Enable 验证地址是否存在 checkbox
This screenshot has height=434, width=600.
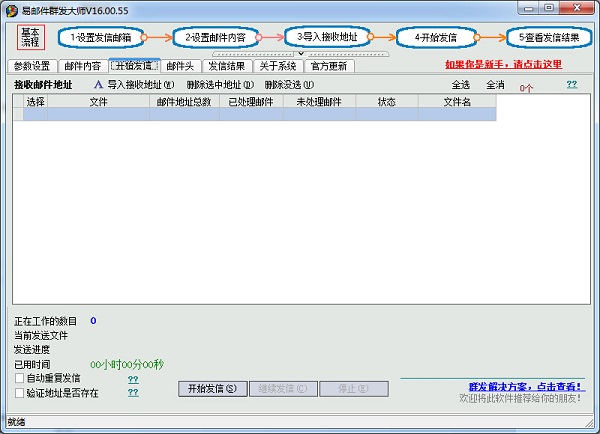tap(20, 393)
